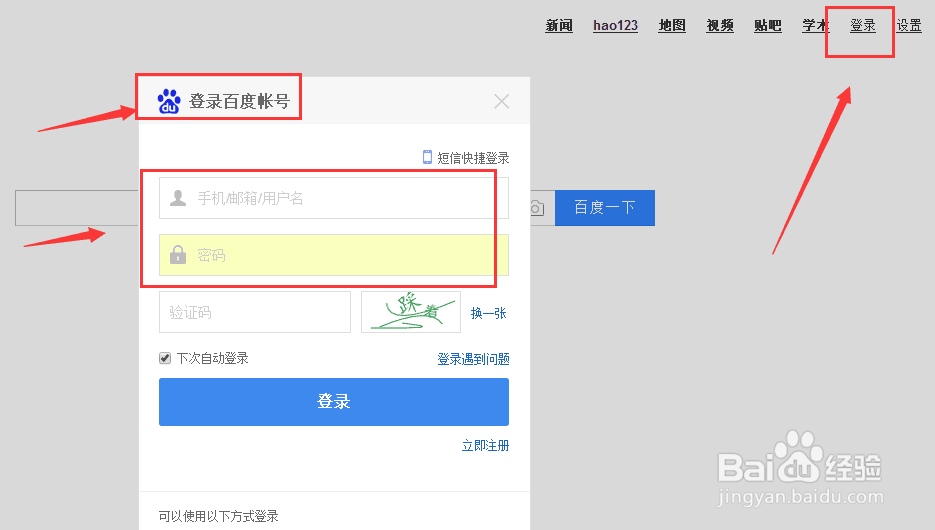
Task: Click the user silhouette icon in the username field
Action: (x=178, y=197)
